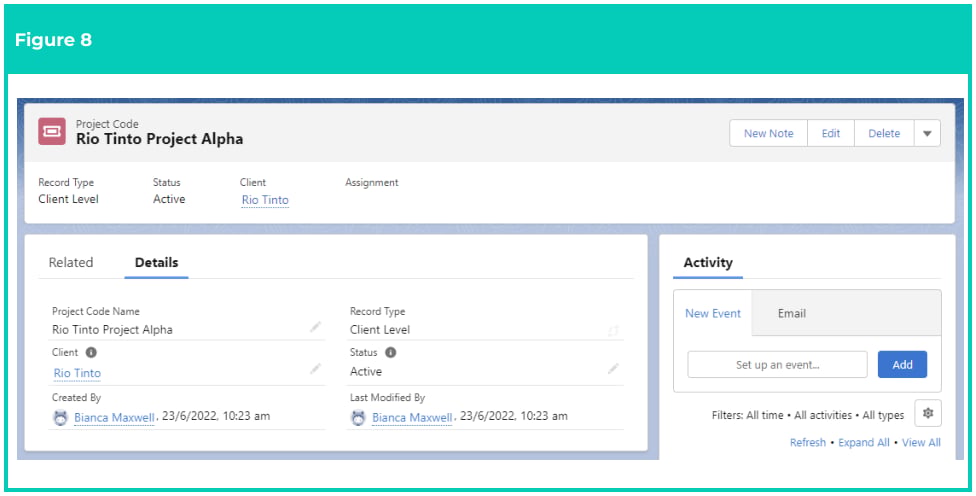
Task: Click 'Rio Tinto Project Alpha' name value
Action: tap(112, 330)
